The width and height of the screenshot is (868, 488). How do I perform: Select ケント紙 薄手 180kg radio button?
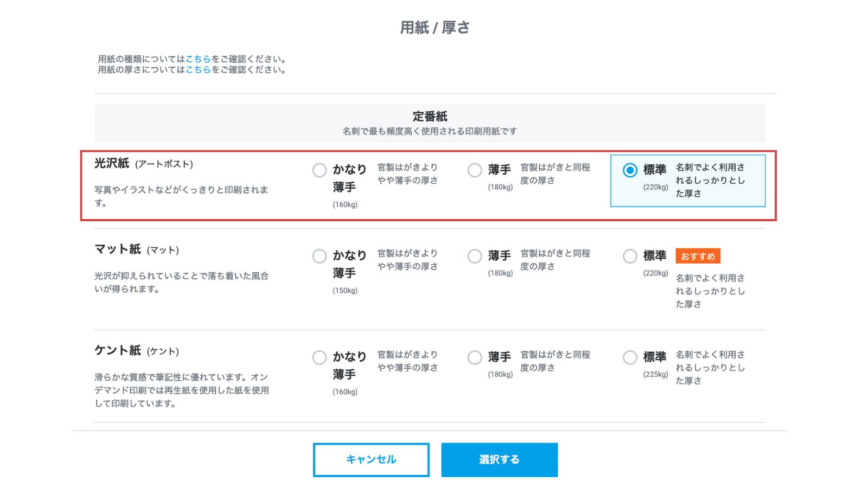click(x=475, y=357)
